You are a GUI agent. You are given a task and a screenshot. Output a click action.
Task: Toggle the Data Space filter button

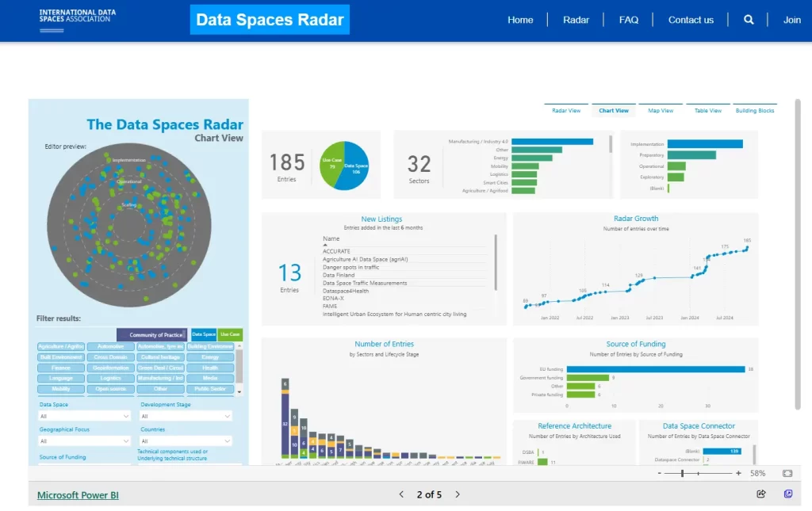coord(204,335)
